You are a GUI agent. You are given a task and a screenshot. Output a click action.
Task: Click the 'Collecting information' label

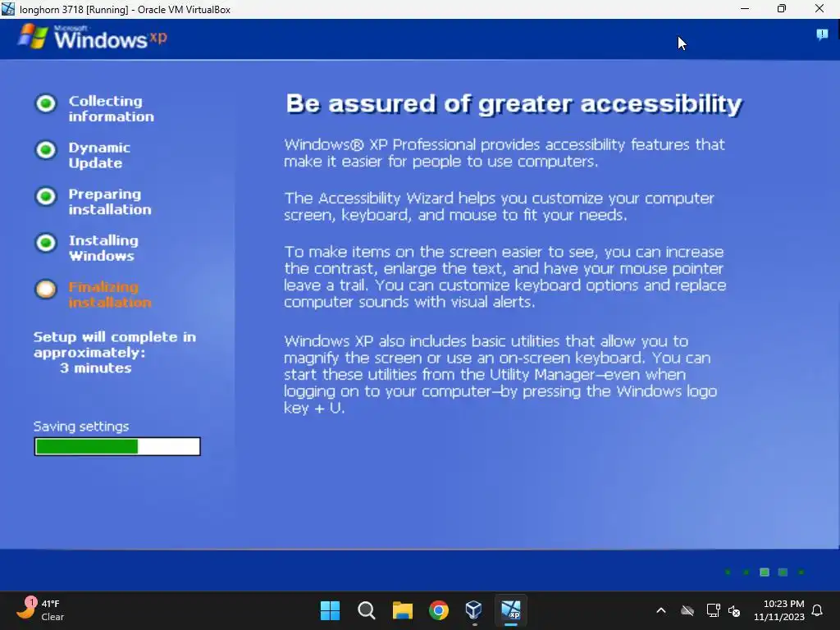coord(111,109)
